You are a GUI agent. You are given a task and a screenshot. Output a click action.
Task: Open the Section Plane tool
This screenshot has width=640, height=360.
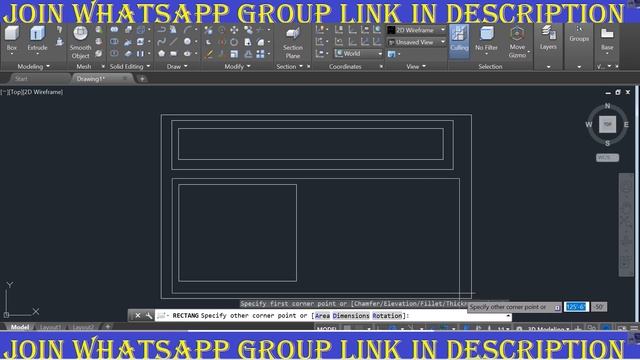point(293,42)
